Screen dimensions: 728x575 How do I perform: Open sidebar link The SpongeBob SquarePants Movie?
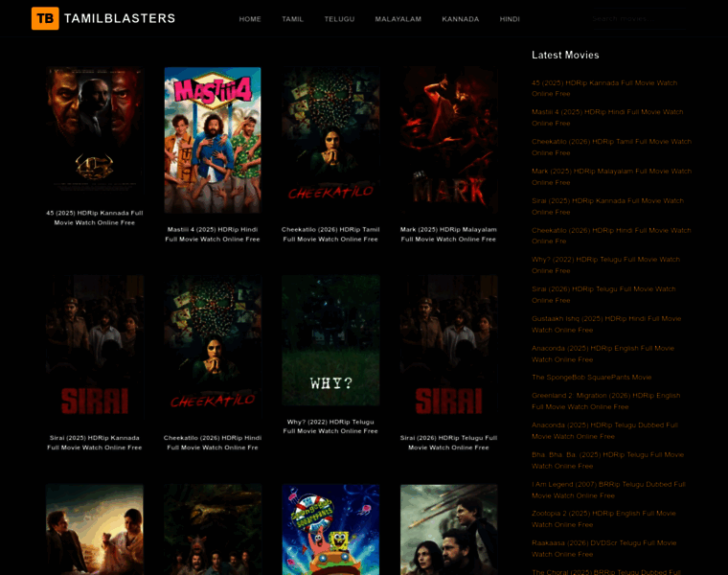[592, 378]
